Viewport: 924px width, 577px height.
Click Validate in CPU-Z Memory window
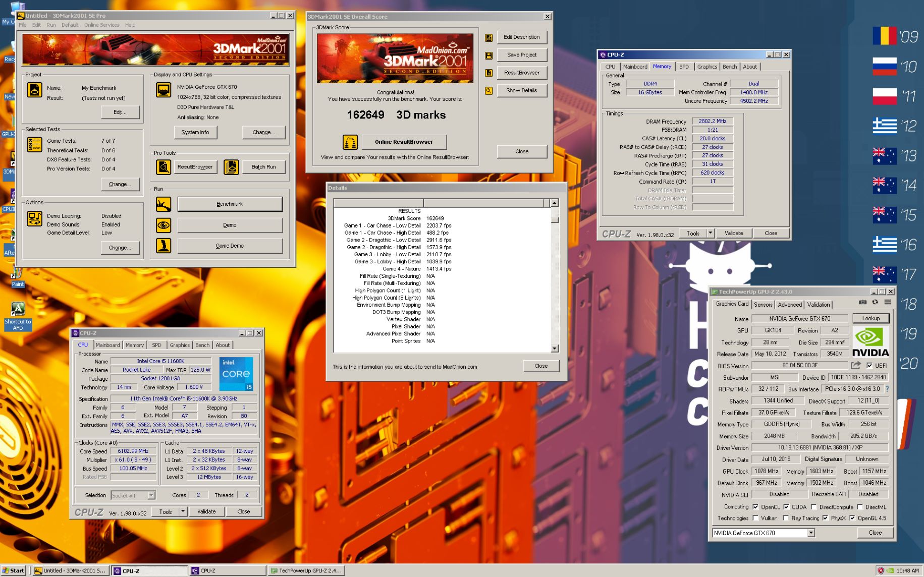point(734,233)
